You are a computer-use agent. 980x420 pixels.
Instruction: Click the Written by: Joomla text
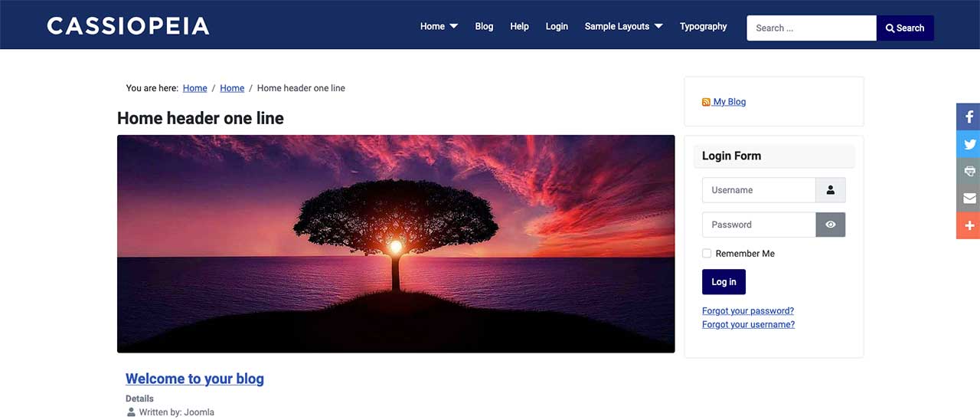click(176, 412)
